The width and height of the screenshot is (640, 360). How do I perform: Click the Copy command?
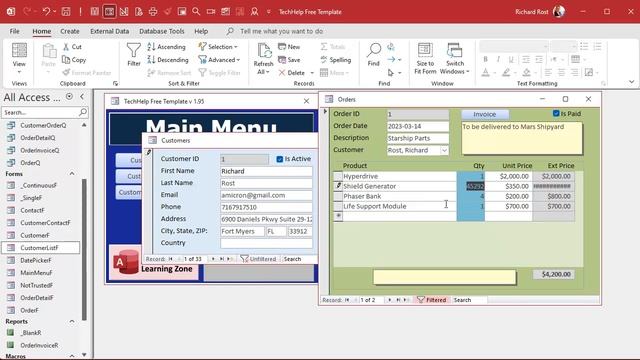74,60
